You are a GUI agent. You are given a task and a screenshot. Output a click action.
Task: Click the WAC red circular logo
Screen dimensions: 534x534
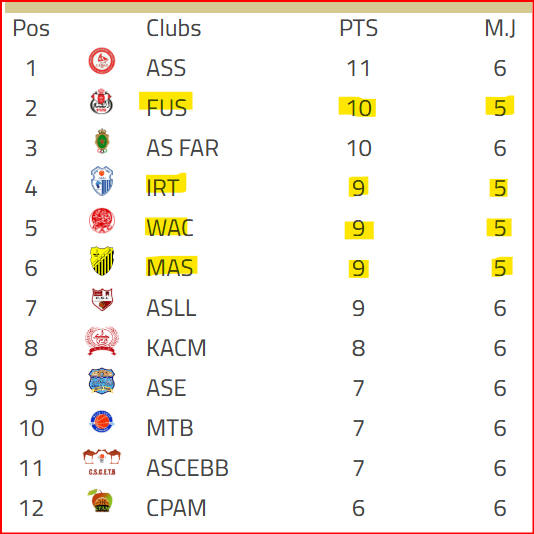click(101, 221)
